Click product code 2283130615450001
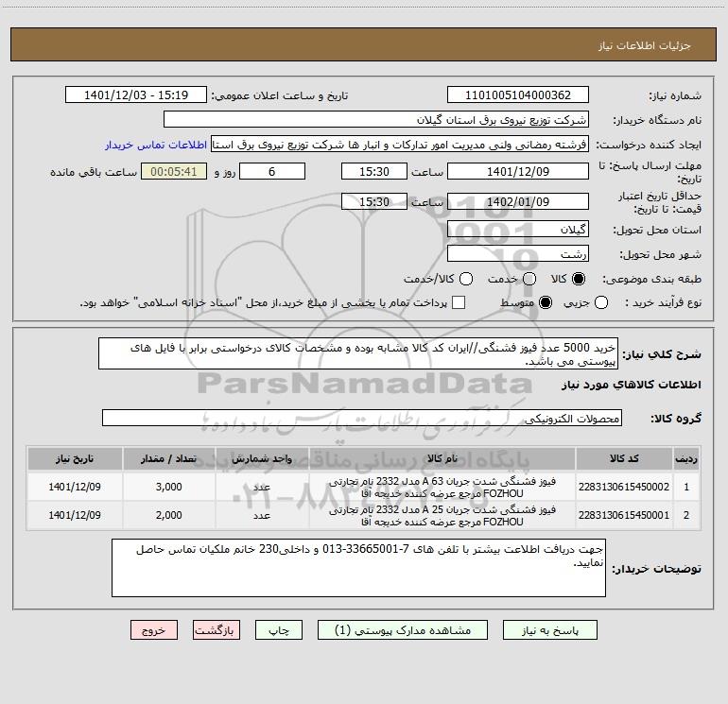Image resolution: width=728 pixels, height=704 pixels. coord(624,515)
